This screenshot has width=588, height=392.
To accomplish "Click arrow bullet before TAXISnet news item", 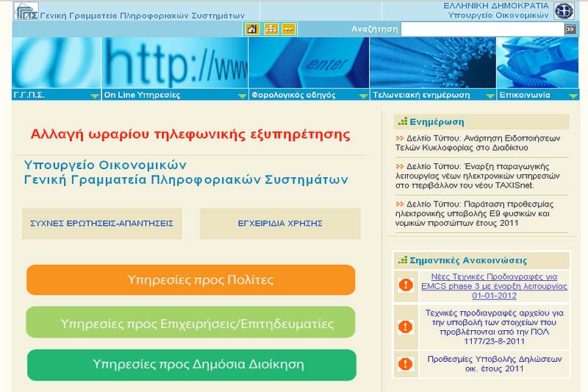I will tap(400, 166).
